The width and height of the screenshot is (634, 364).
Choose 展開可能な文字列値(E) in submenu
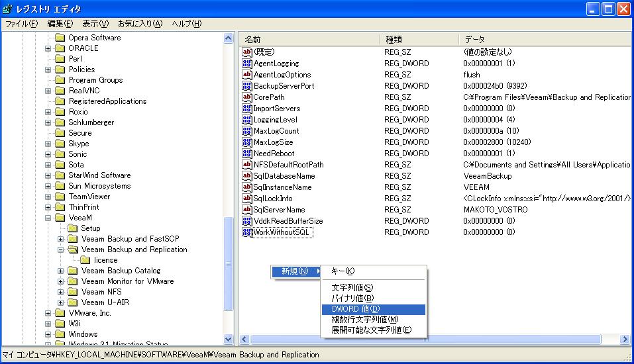click(374, 330)
